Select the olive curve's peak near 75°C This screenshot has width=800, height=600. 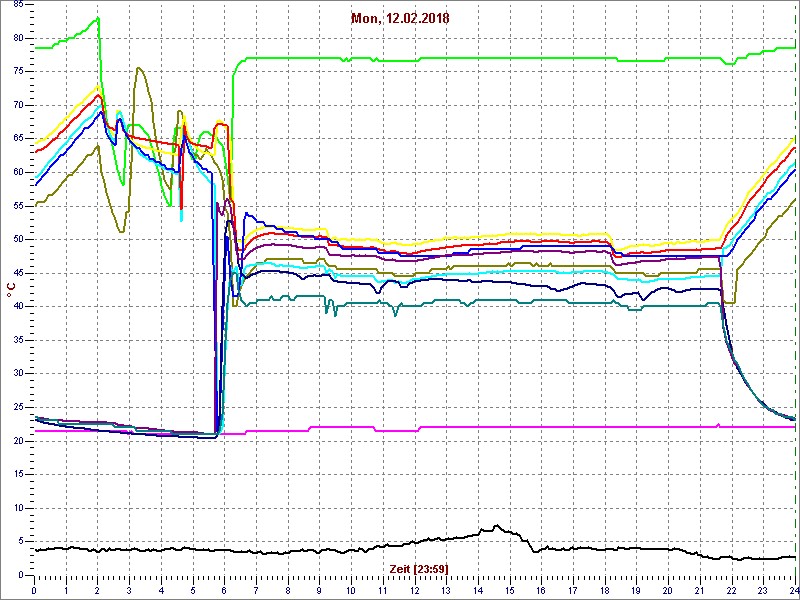(138, 68)
